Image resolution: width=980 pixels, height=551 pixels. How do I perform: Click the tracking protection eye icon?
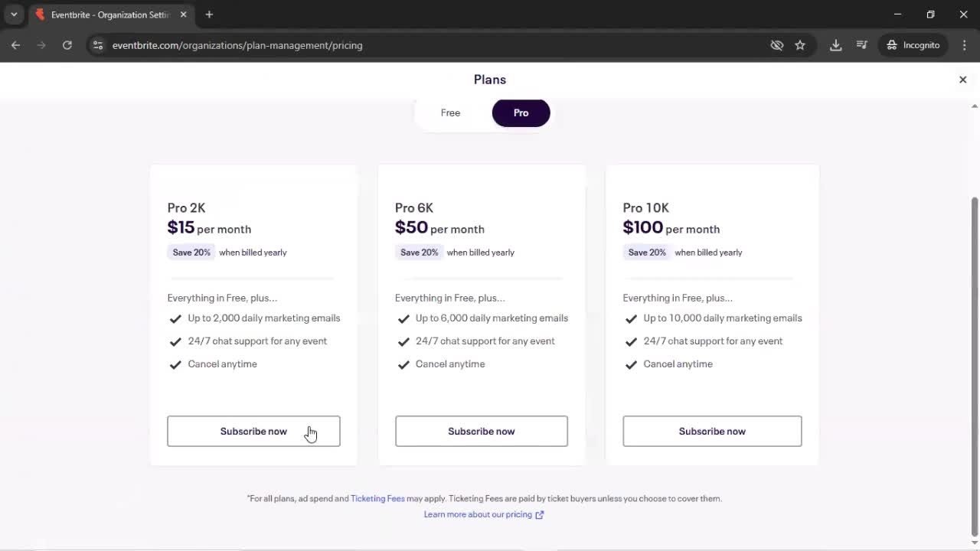click(777, 45)
